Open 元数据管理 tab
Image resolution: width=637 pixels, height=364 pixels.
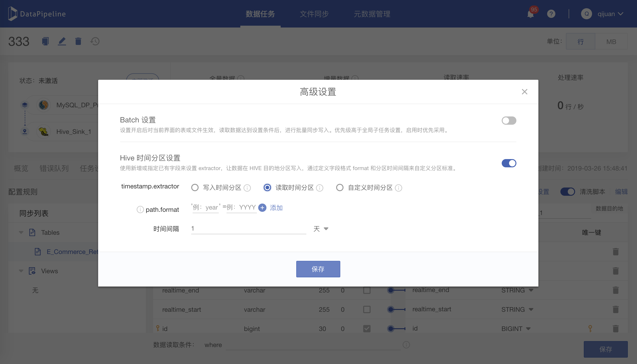point(372,14)
